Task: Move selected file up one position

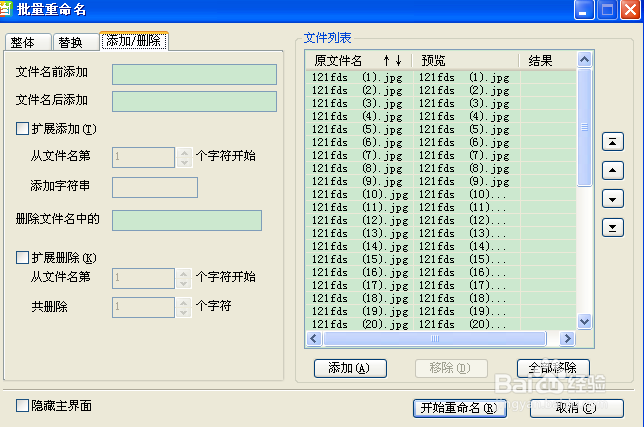Action: [612, 170]
